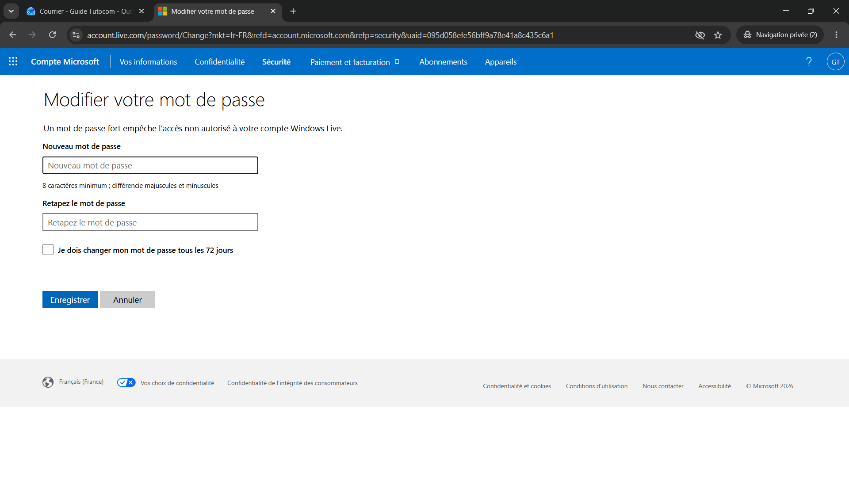Click the Microsoft logo favicon on active tab
The width and height of the screenshot is (849, 504).
pos(162,11)
